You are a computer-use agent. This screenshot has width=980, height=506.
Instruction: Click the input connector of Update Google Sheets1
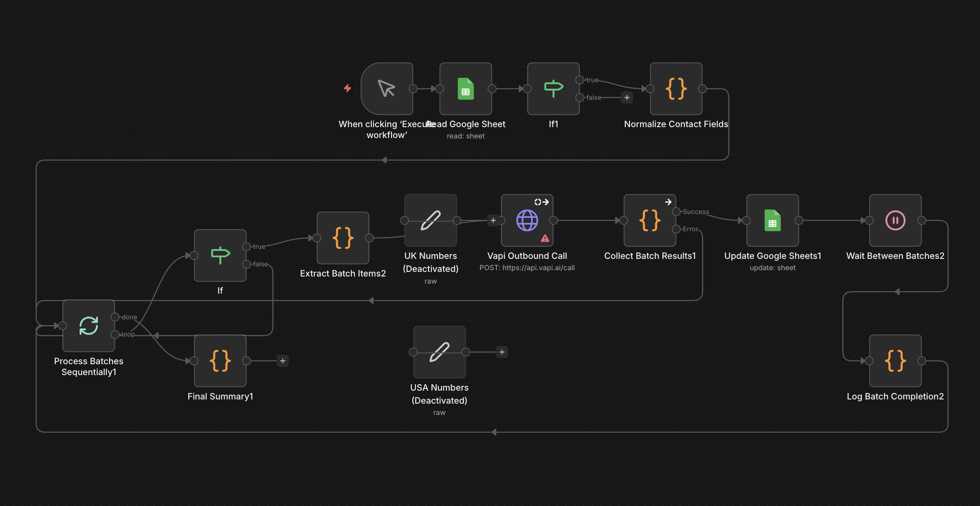(747, 220)
